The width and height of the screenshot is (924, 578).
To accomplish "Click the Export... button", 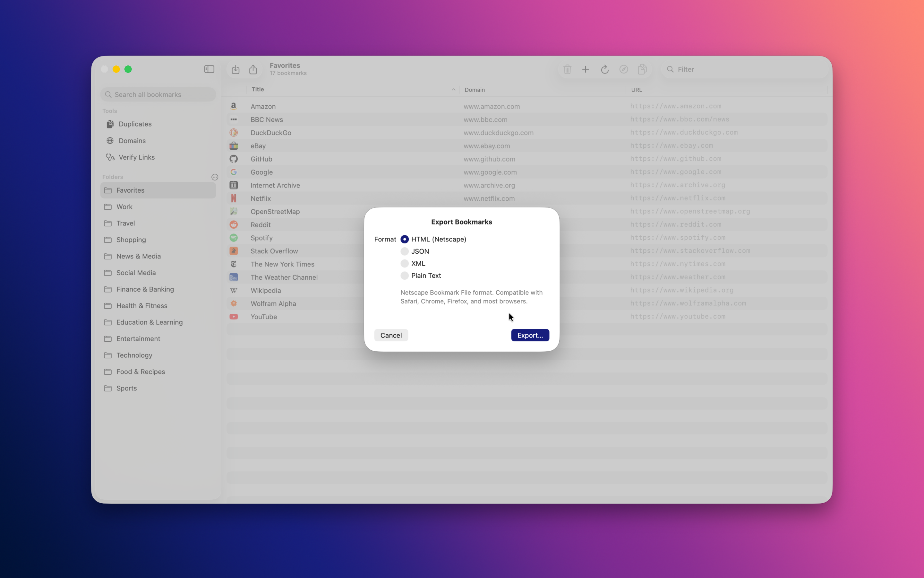I will (530, 335).
